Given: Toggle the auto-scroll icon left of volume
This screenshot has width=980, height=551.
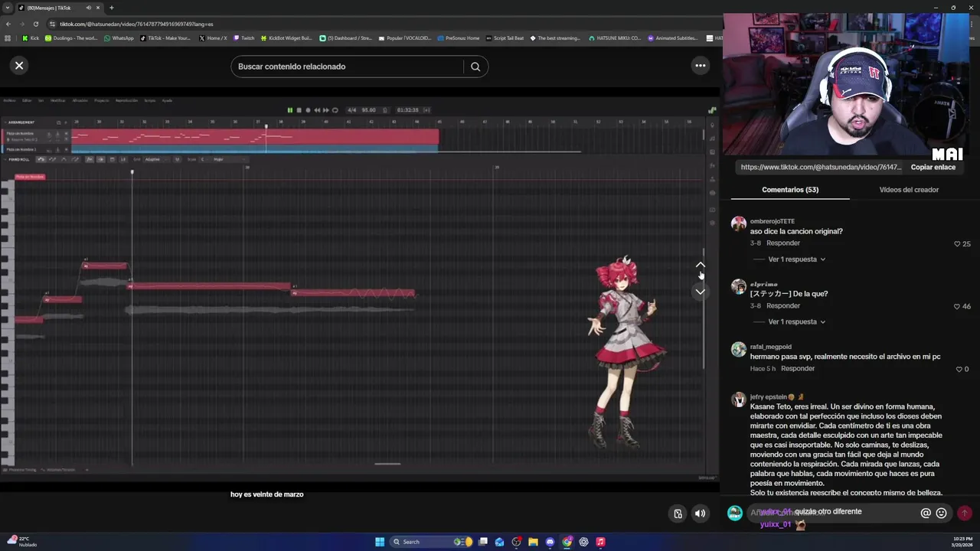Looking at the screenshot, I should tap(678, 514).
